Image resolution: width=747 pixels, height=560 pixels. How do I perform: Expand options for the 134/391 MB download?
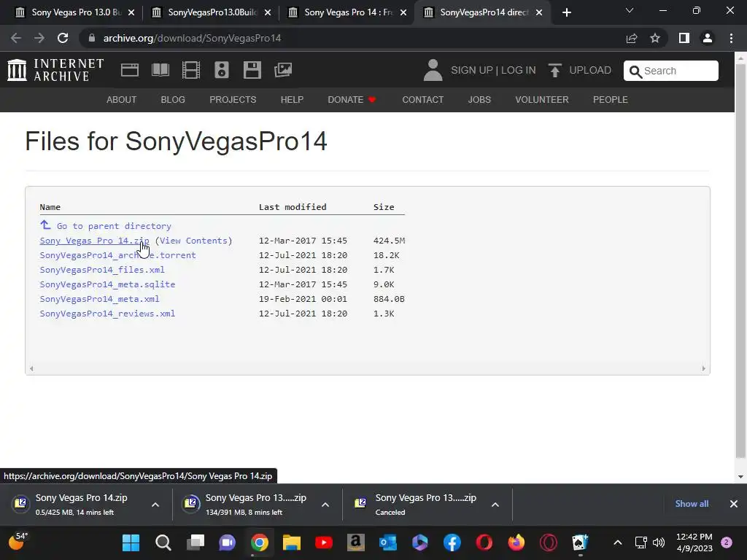325,505
